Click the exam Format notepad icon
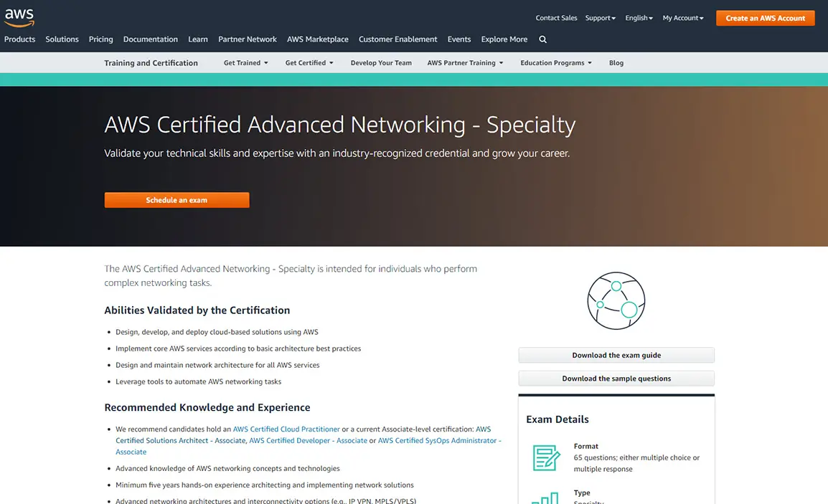 (x=546, y=457)
